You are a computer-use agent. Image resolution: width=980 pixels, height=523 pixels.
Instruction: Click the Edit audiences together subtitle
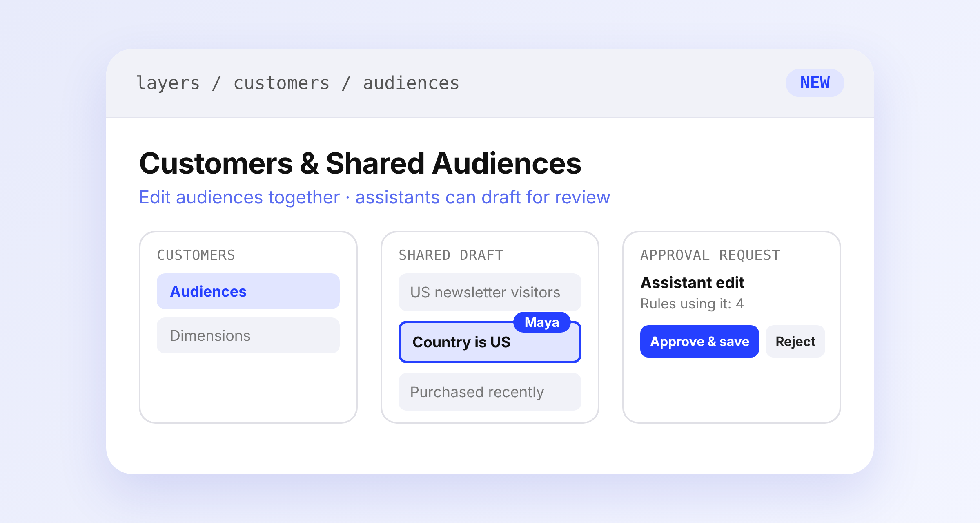coord(374,197)
